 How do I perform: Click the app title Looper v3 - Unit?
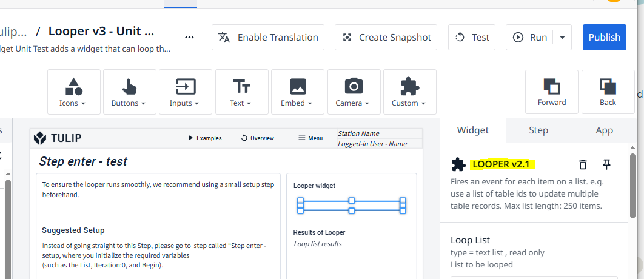click(x=101, y=31)
